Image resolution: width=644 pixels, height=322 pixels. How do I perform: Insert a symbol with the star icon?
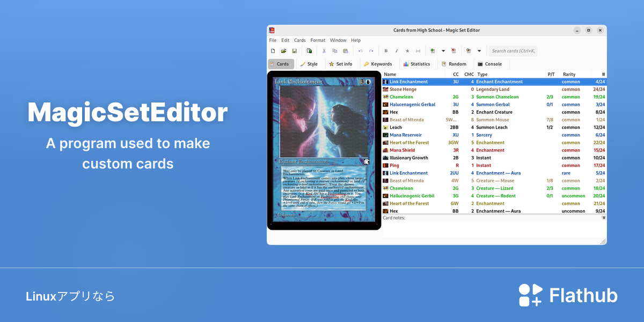[407, 51]
